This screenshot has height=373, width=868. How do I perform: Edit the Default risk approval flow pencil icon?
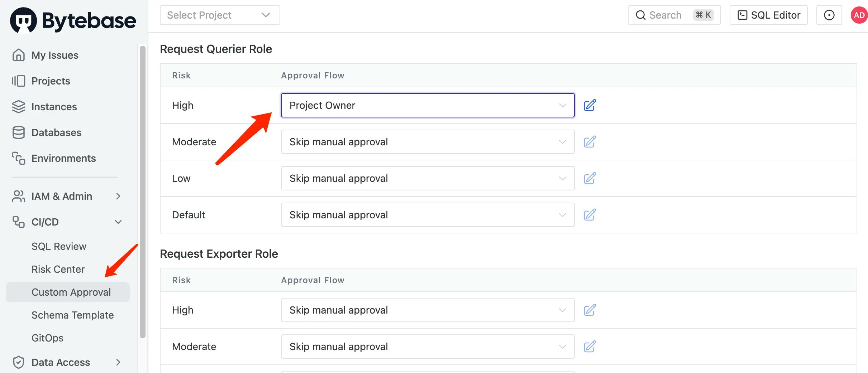(590, 215)
